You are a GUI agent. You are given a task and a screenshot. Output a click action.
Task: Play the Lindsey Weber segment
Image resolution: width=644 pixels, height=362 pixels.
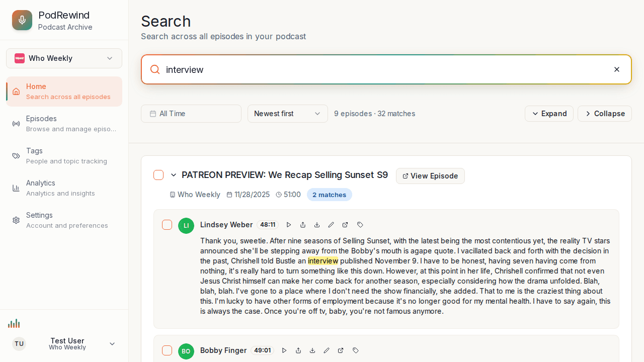pos(289,225)
